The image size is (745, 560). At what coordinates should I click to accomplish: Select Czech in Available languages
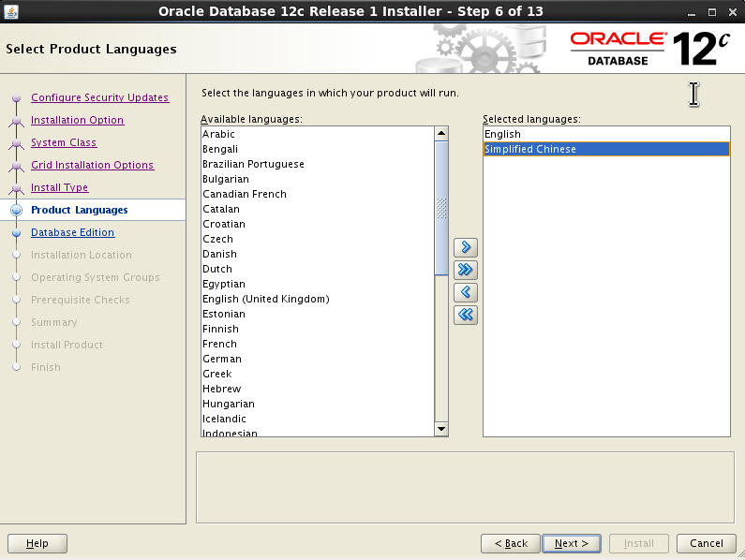click(318, 239)
